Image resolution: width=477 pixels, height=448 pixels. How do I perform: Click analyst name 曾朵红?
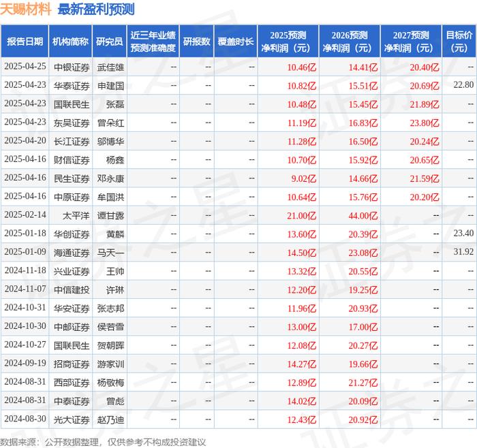(110, 123)
